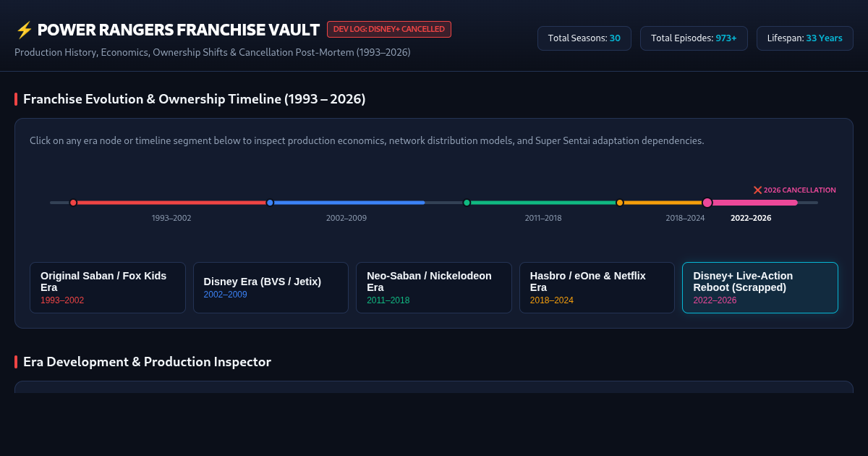Click the Era Development & Production Inspector heading

point(147,362)
